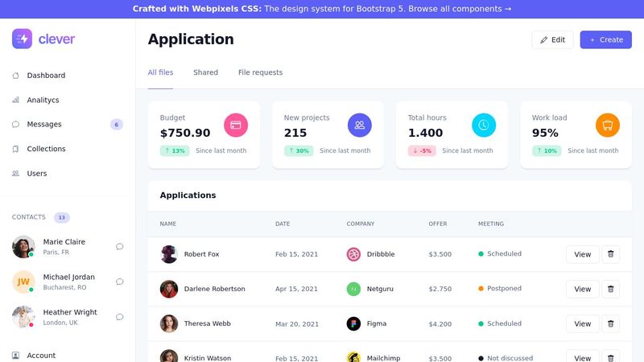This screenshot has height=362, width=644.
Task: Click the Edit button
Action: (x=552, y=39)
